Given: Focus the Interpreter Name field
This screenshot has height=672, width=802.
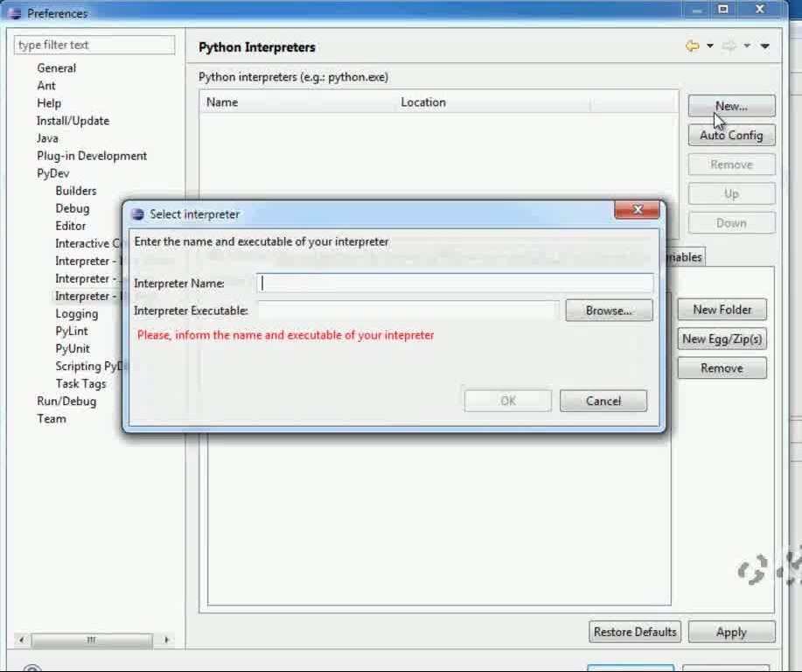Looking at the screenshot, I should (x=455, y=283).
